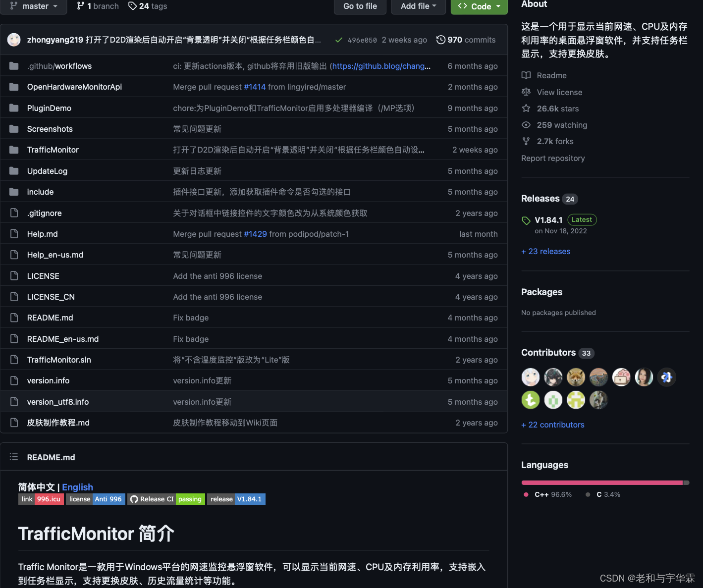This screenshot has width=703, height=588.
Task: Open pull request #1414 link
Action: click(255, 87)
